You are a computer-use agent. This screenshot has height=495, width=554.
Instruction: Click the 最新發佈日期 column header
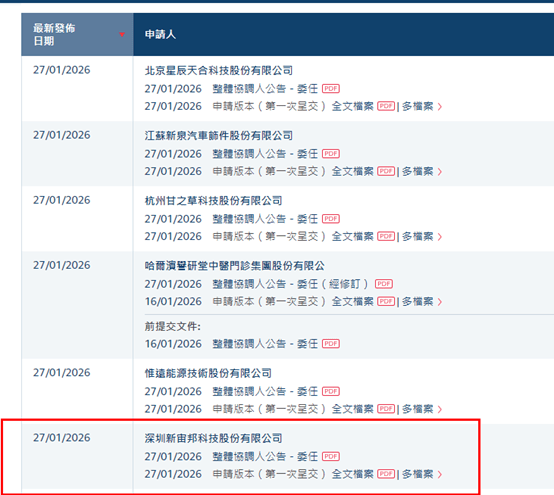tap(77, 35)
